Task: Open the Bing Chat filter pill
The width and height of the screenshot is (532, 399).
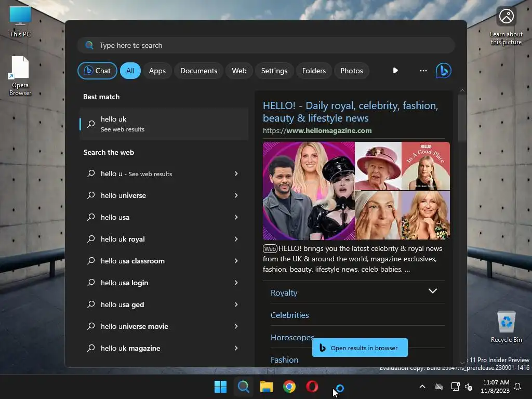Action: click(97, 71)
